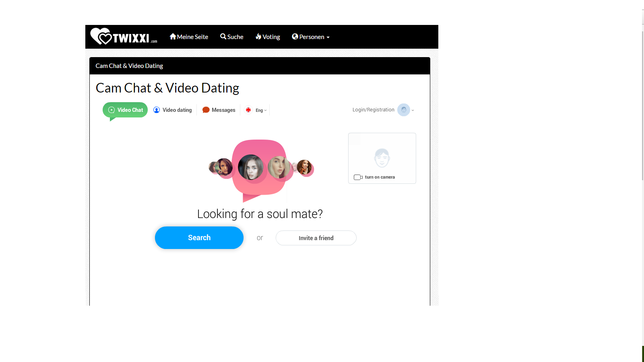
Task: Click the camera preview placeholder face
Action: [x=382, y=158]
